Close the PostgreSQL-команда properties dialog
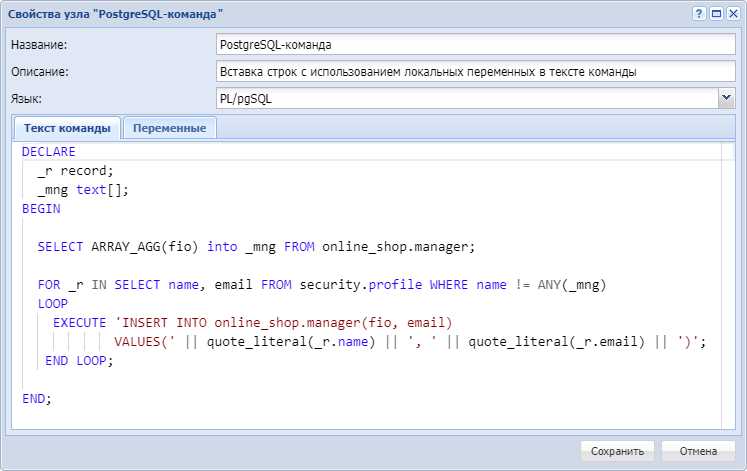747x471 pixels. 733,13
